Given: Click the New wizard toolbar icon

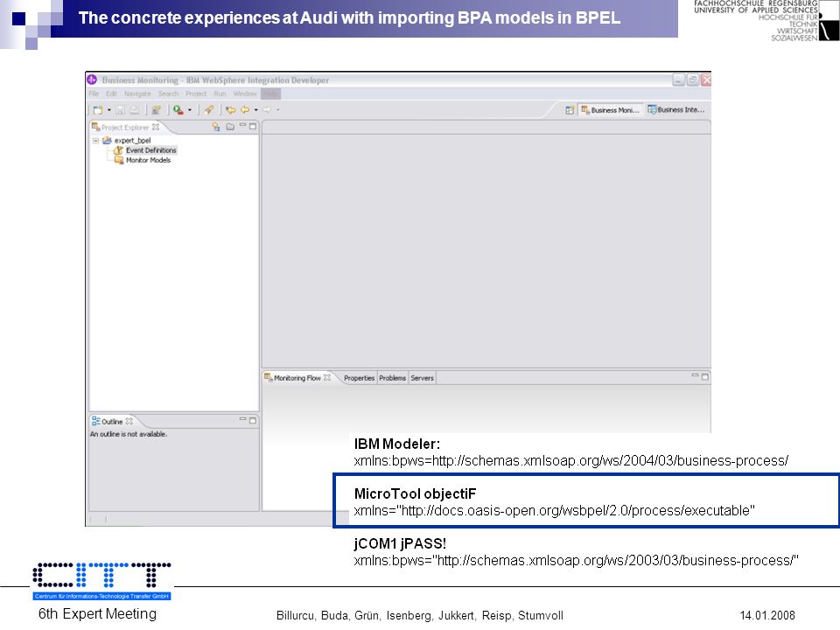Looking at the screenshot, I should click(97, 110).
